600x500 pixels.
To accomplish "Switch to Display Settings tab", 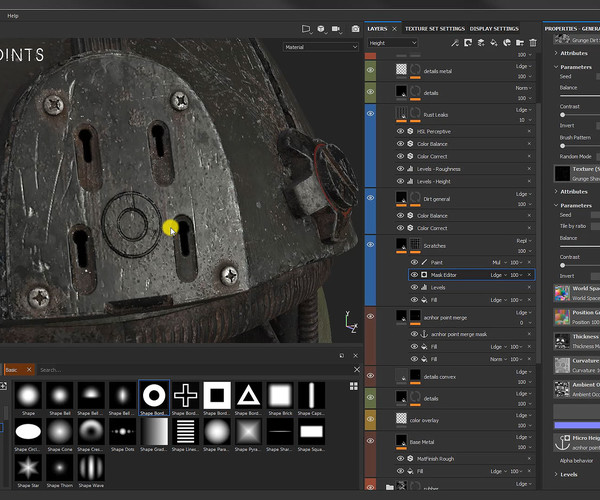I will (494, 29).
